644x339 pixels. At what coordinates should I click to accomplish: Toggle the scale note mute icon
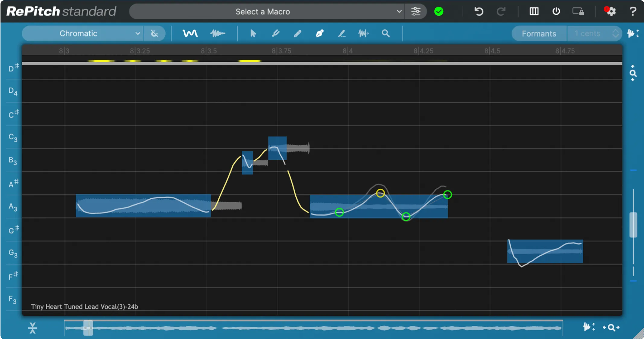154,33
